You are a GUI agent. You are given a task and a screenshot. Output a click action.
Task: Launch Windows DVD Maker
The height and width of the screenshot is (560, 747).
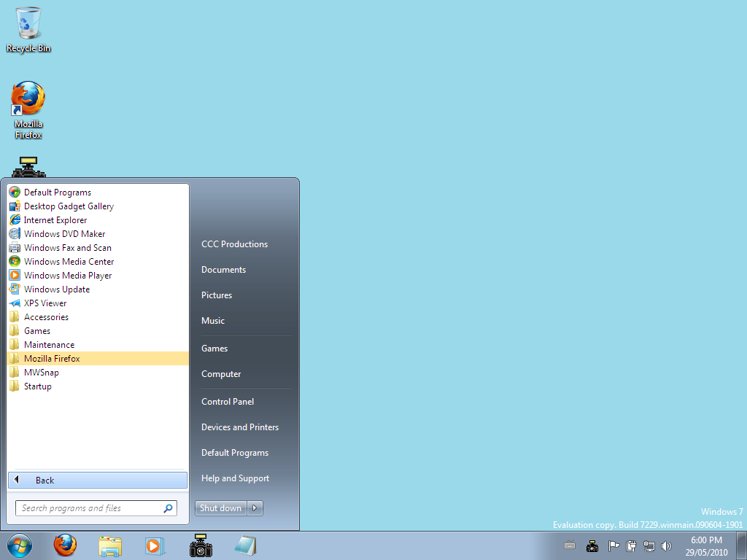pyautogui.click(x=98, y=234)
